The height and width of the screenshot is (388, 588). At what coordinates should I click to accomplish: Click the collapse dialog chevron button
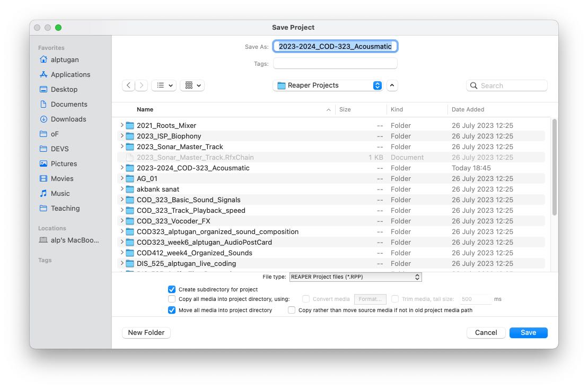pyautogui.click(x=392, y=85)
